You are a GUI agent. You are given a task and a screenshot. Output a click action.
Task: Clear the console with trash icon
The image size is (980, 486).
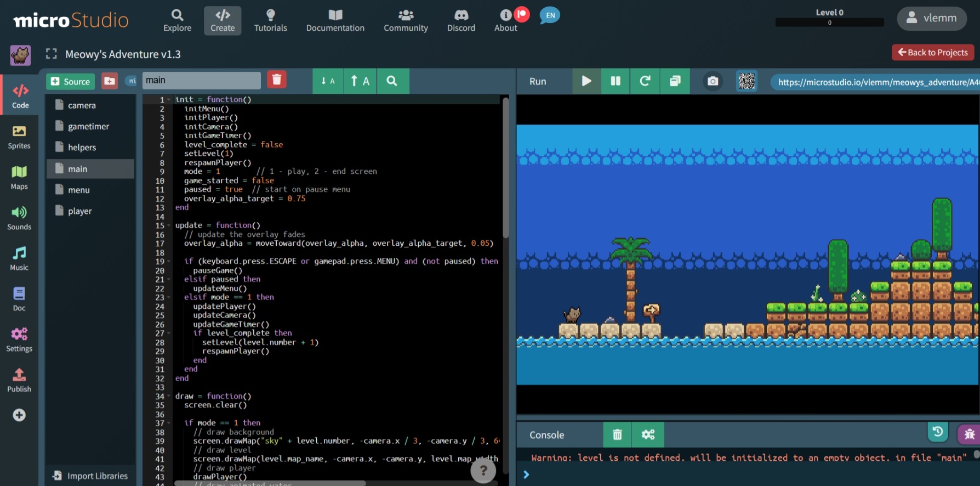pyautogui.click(x=617, y=434)
